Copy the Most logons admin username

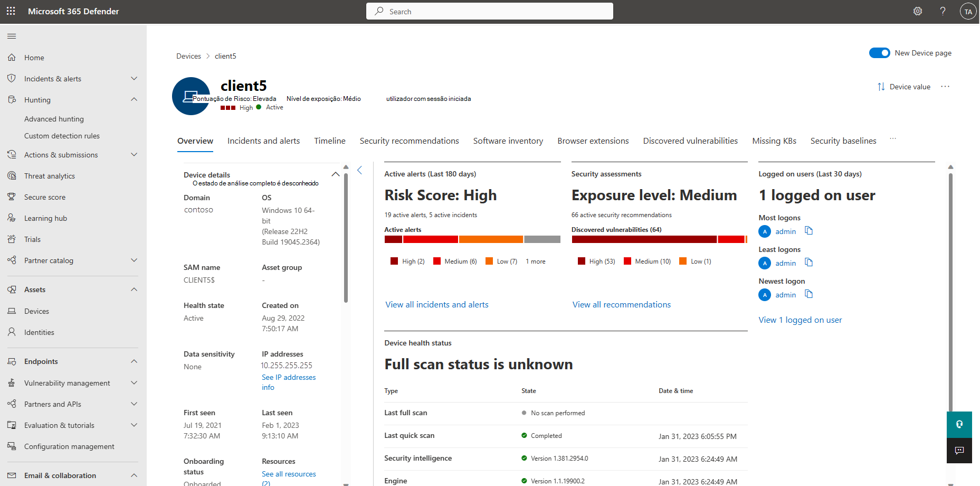tap(808, 231)
